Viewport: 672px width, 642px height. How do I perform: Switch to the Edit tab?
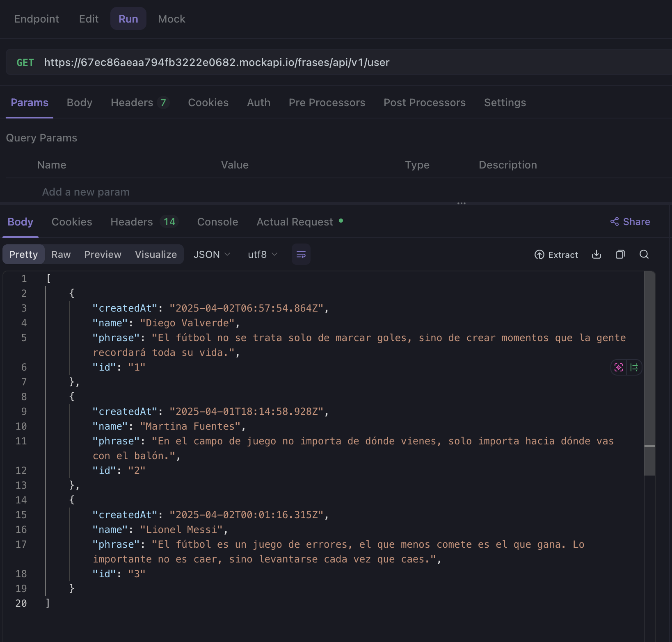coord(89,19)
